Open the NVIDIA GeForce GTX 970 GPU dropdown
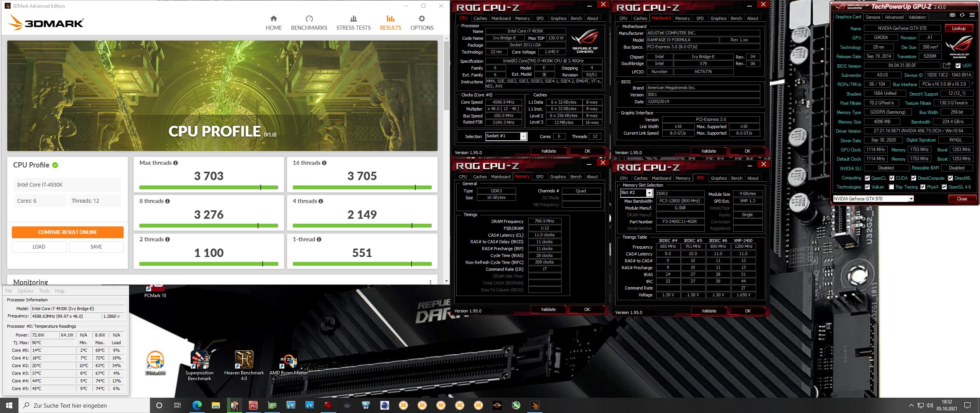This screenshot has width=980, height=413. [911, 199]
